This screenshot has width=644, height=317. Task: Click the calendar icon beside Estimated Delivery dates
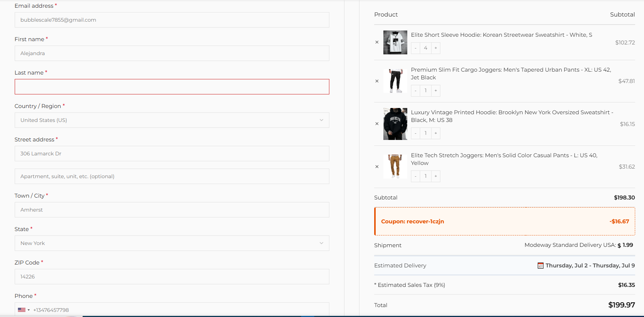coord(540,266)
